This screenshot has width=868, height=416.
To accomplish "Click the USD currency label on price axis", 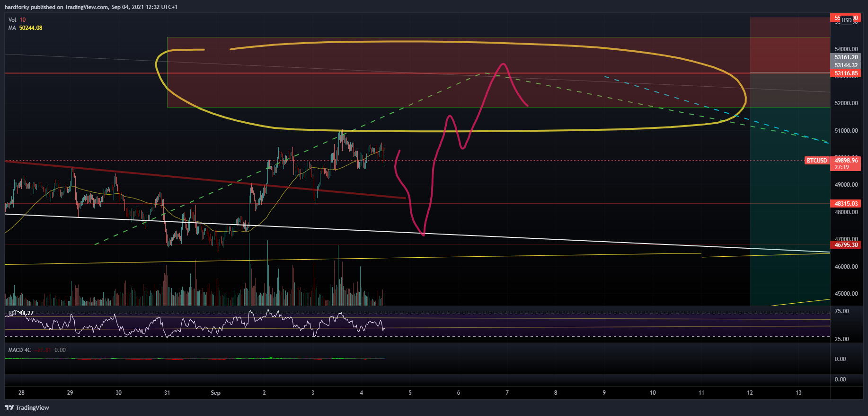I will pyautogui.click(x=847, y=20).
